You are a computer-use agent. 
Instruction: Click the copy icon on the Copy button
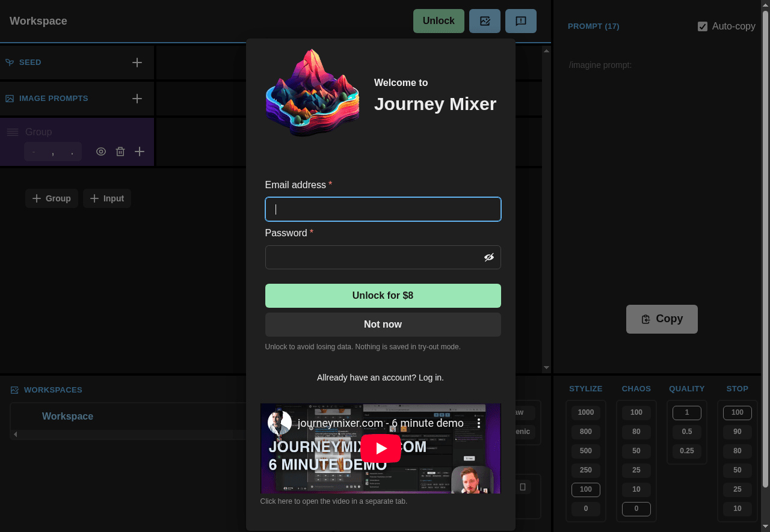(x=645, y=319)
